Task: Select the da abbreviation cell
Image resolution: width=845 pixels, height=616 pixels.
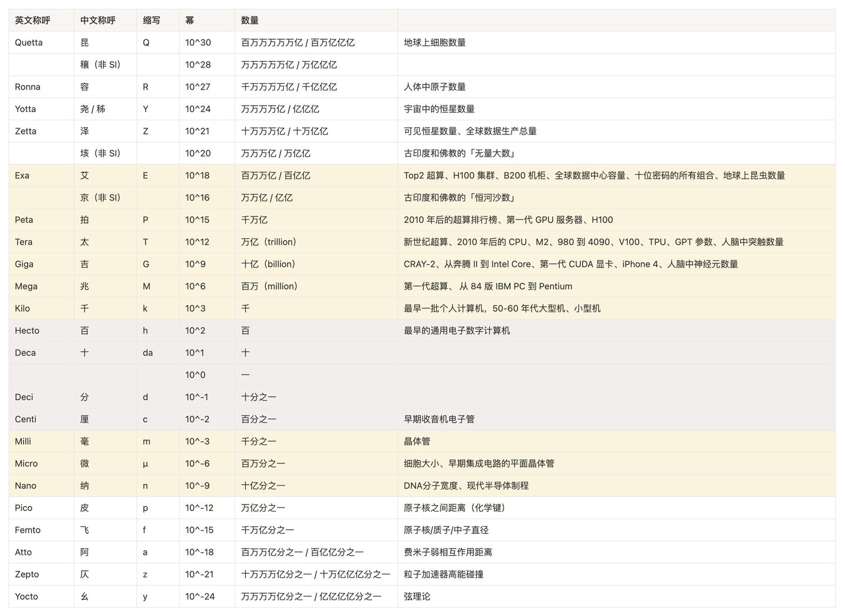Action: pyautogui.click(x=158, y=353)
